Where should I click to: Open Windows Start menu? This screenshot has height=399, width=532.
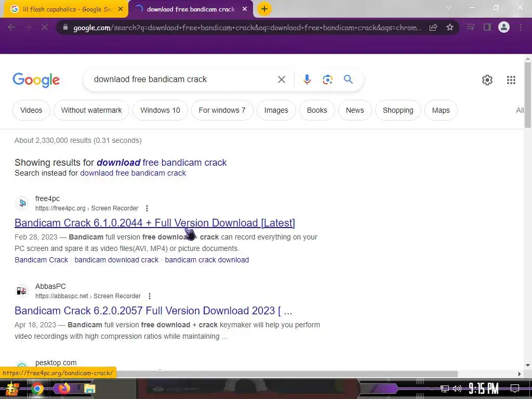[x=12, y=389]
